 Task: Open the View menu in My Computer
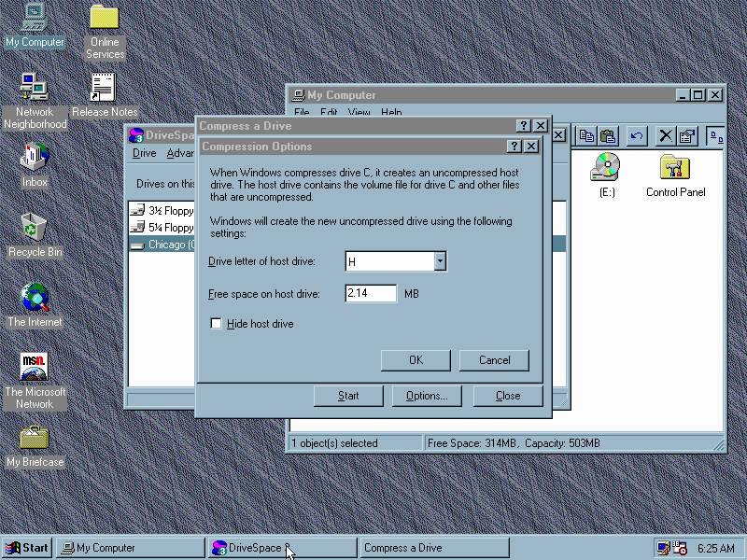tap(359, 112)
